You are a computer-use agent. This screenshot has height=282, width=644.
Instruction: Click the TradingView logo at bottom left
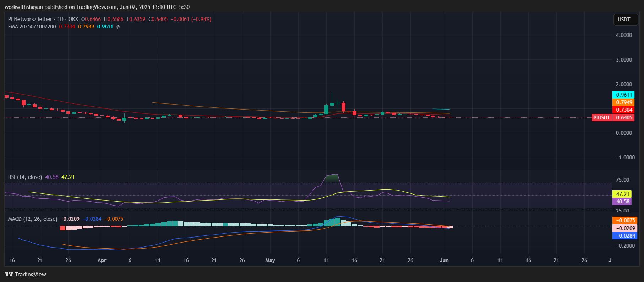[x=25, y=274]
